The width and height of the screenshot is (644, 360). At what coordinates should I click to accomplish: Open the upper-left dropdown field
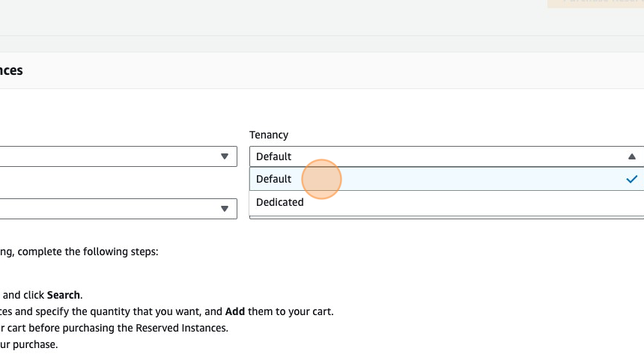112,156
